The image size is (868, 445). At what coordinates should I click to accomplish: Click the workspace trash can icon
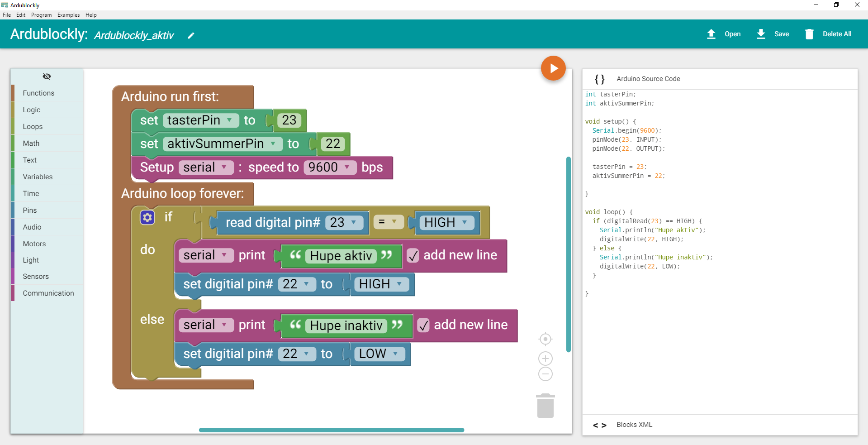point(545,406)
